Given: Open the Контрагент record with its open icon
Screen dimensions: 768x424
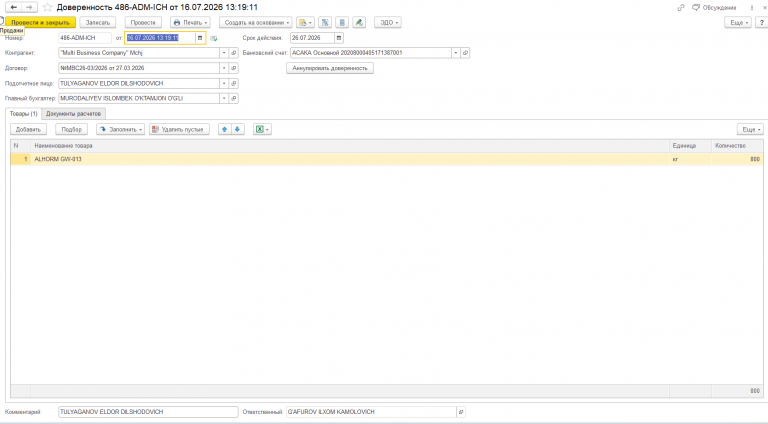Looking at the screenshot, I should coord(234,53).
